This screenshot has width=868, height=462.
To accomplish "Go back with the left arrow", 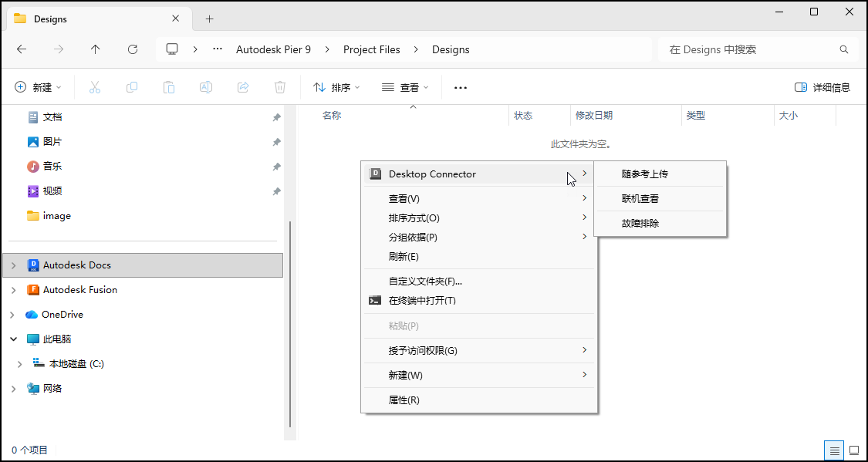I will click(22, 49).
